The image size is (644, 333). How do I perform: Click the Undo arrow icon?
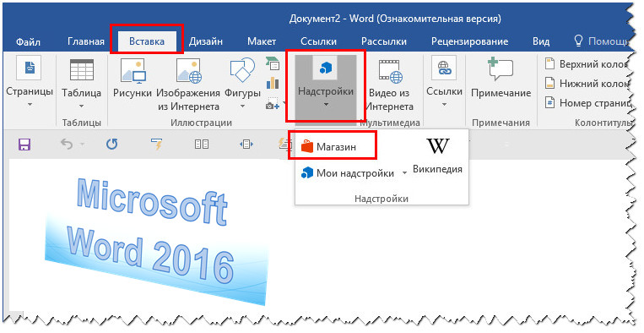(67, 145)
